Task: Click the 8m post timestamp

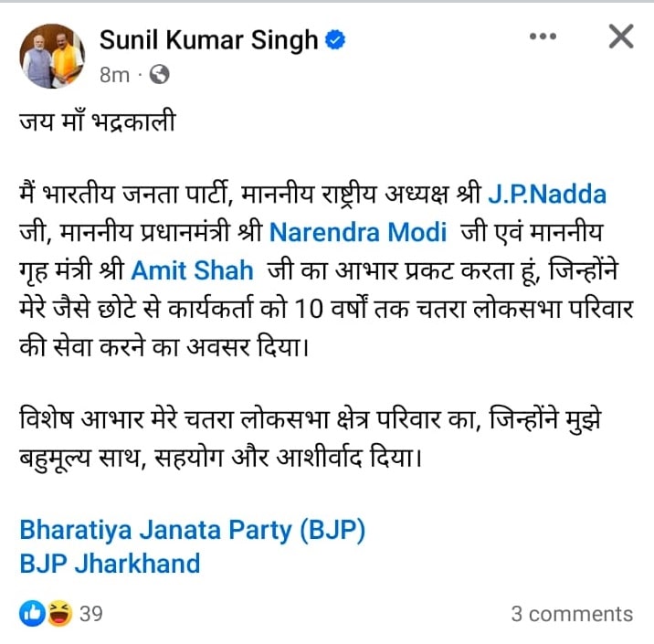Action: (114, 75)
